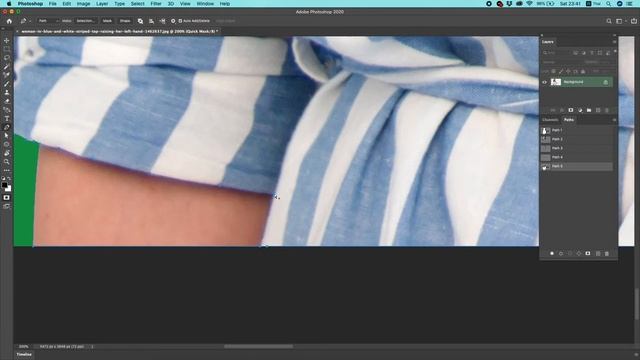This screenshot has height=360, width=640.
Task: Open pen options gear menu
Action: 173,21
